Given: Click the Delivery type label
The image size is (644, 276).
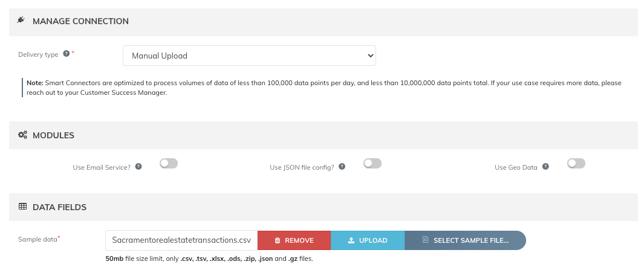Looking at the screenshot, I should point(38,54).
